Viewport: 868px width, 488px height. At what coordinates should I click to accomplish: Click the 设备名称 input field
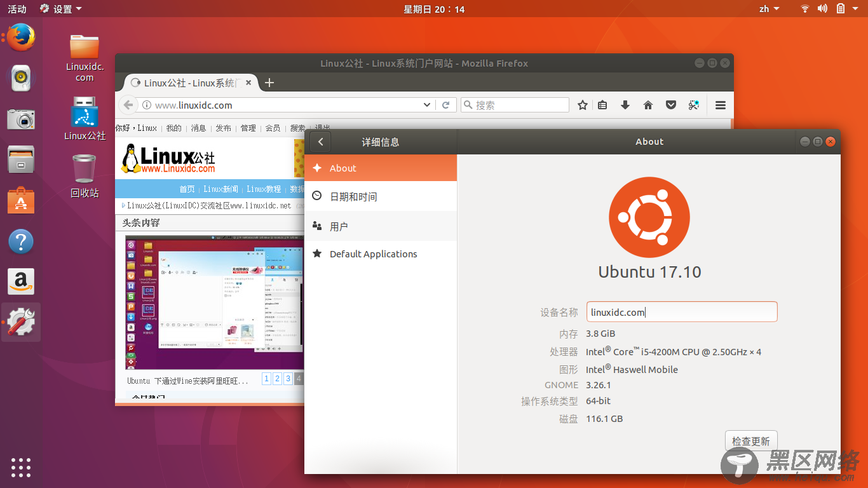click(x=682, y=311)
